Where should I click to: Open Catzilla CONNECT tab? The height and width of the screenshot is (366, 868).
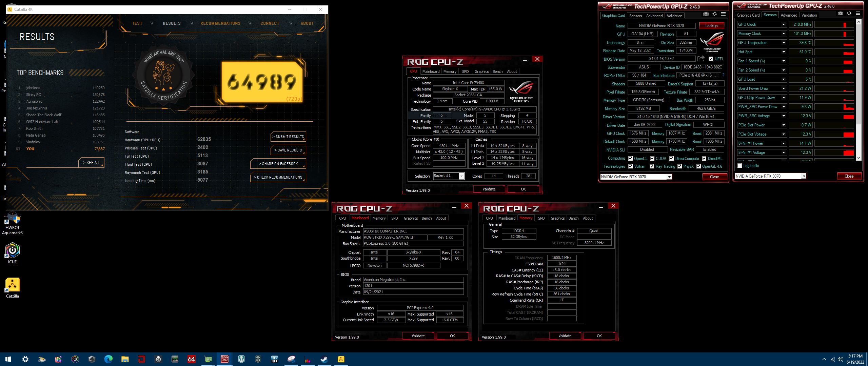click(270, 23)
